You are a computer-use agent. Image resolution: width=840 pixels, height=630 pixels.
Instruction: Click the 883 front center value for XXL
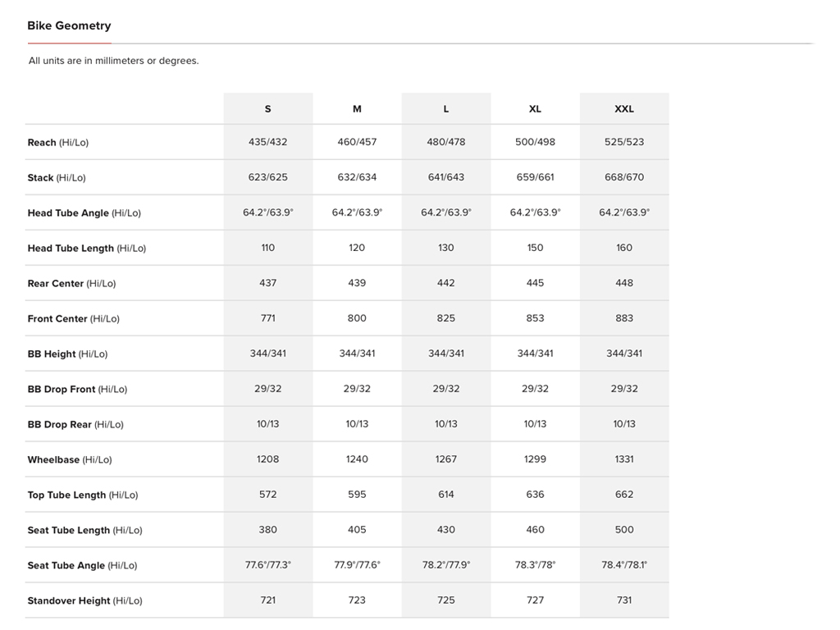624,318
